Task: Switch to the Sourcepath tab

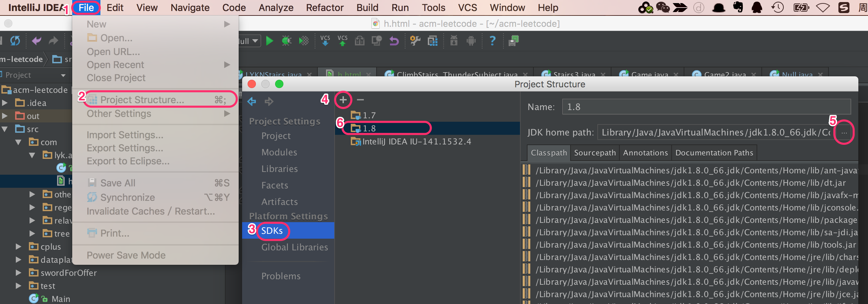Action: click(x=595, y=153)
